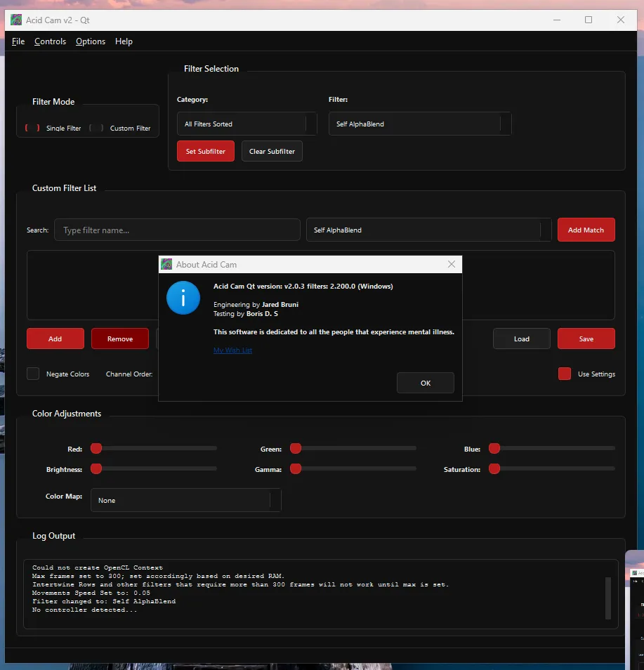Click the Clear Subfilter button
The width and height of the screenshot is (644, 670).
click(x=272, y=151)
